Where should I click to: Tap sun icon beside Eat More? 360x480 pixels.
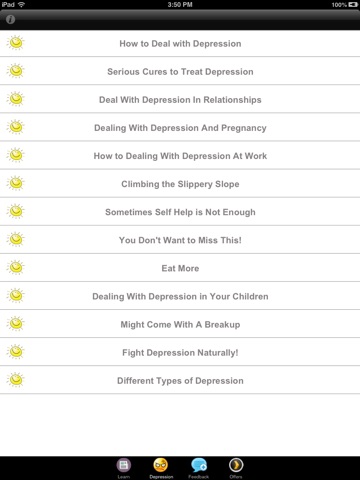16,268
